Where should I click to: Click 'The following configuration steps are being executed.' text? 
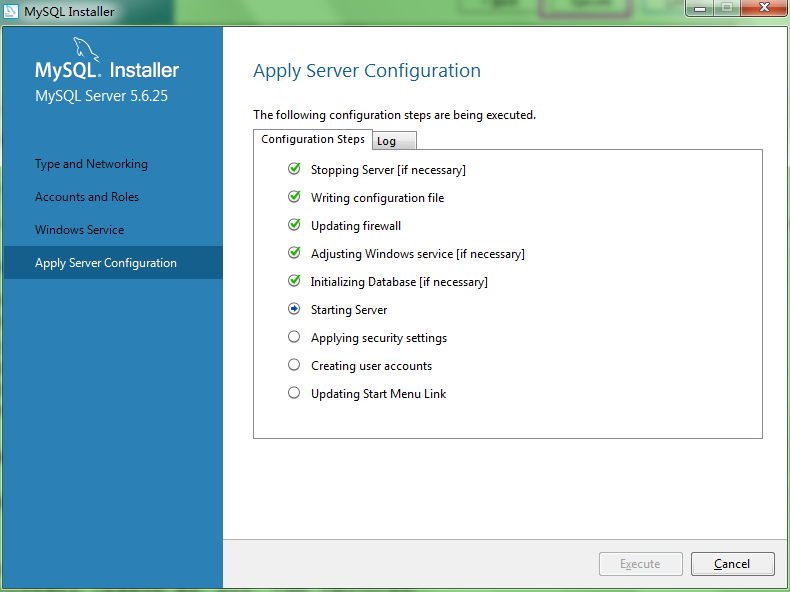point(394,115)
